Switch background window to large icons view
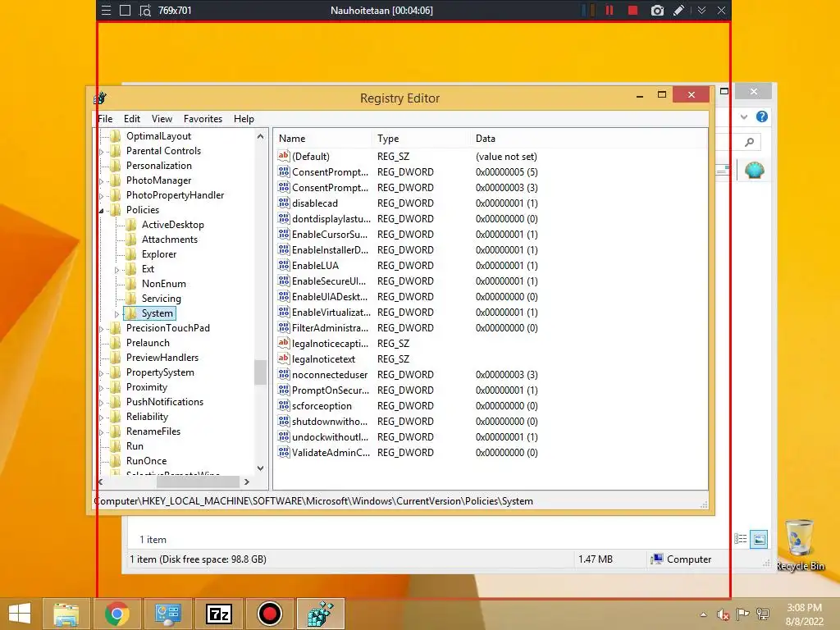 (759, 539)
